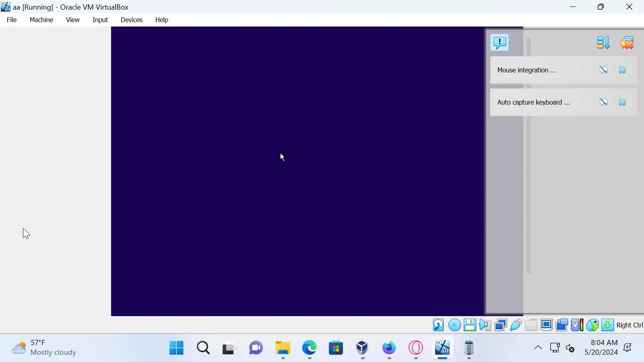Click the notification center exclamation bubble icon

(500, 43)
